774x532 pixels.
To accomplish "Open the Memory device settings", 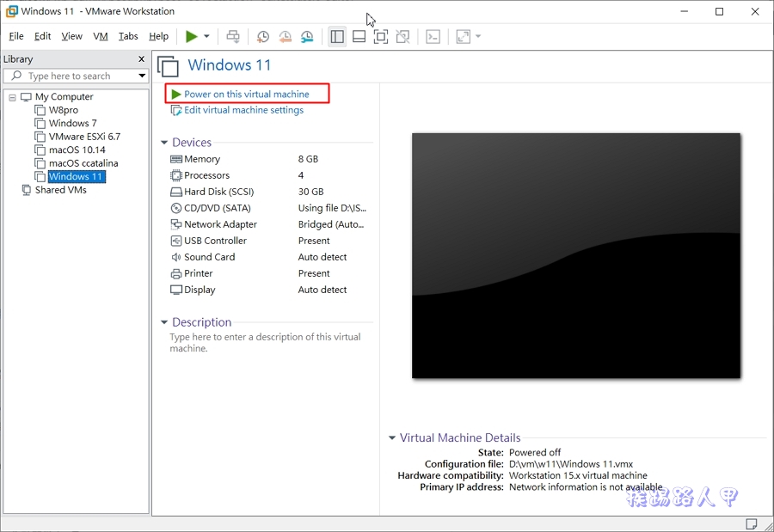I will (200, 159).
